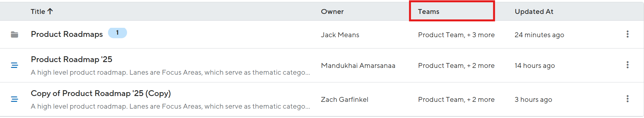
Task: Show teams for the Zach Garfinkel row
Action: 456,100
